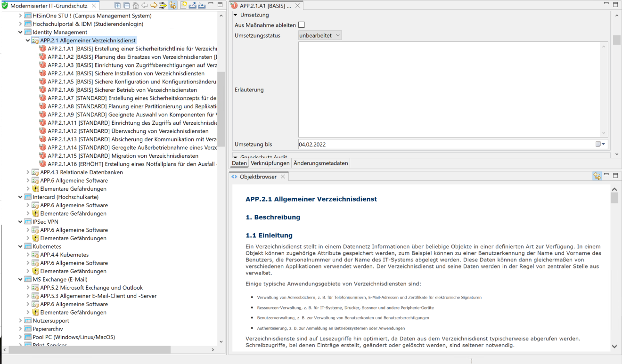Toggle Link with Editor in tree toolbar

[x=172, y=6]
